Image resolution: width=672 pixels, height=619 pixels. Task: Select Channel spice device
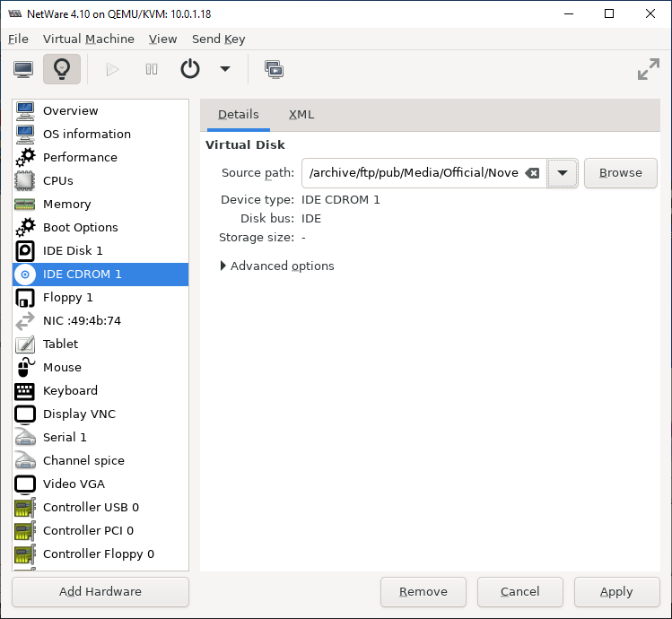pos(100,461)
